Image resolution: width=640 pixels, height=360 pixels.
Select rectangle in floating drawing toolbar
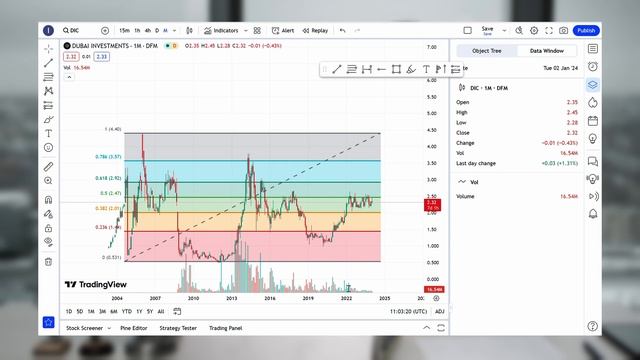(396, 69)
